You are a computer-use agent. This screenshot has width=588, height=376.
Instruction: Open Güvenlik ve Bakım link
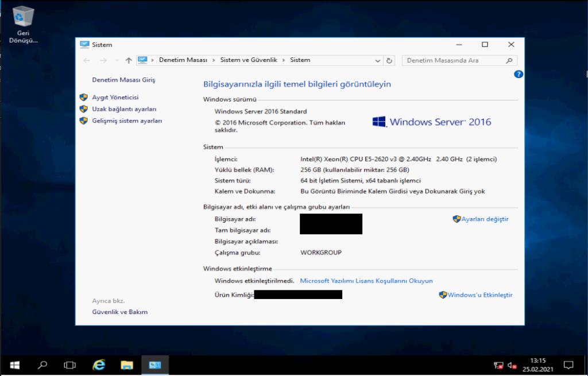120,312
